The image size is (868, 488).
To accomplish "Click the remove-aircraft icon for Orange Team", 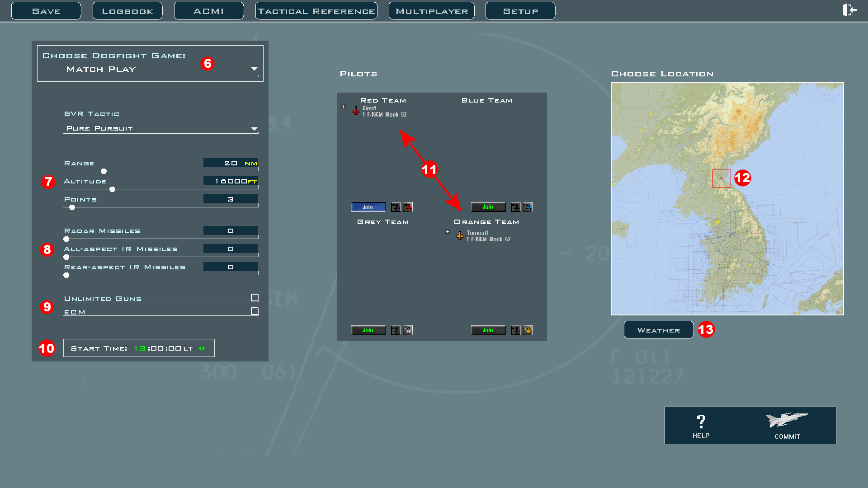I will click(x=515, y=330).
